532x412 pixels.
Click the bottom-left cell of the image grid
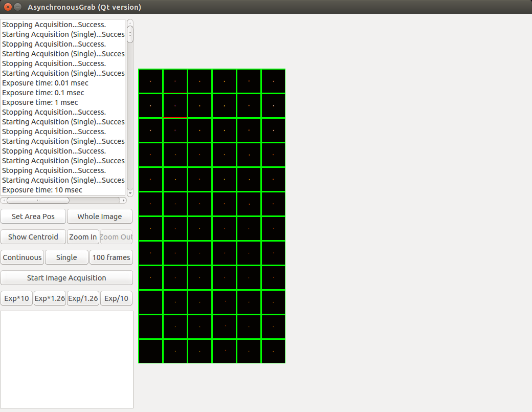click(x=150, y=351)
